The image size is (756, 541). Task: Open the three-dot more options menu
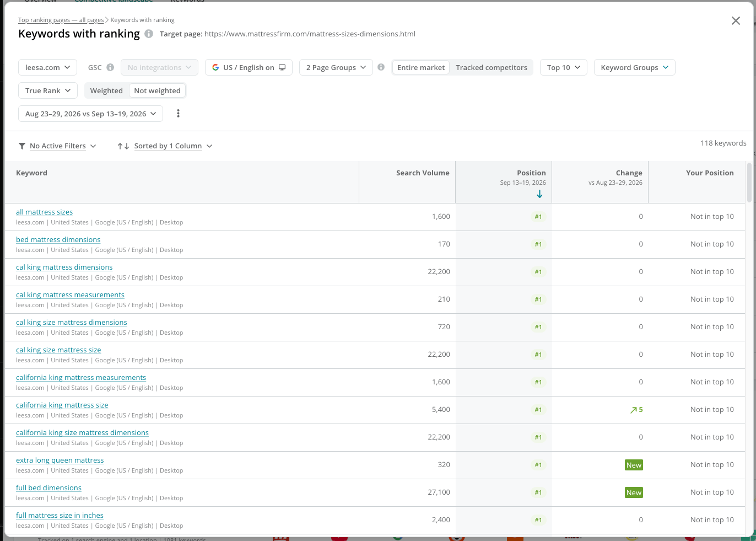pos(178,114)
